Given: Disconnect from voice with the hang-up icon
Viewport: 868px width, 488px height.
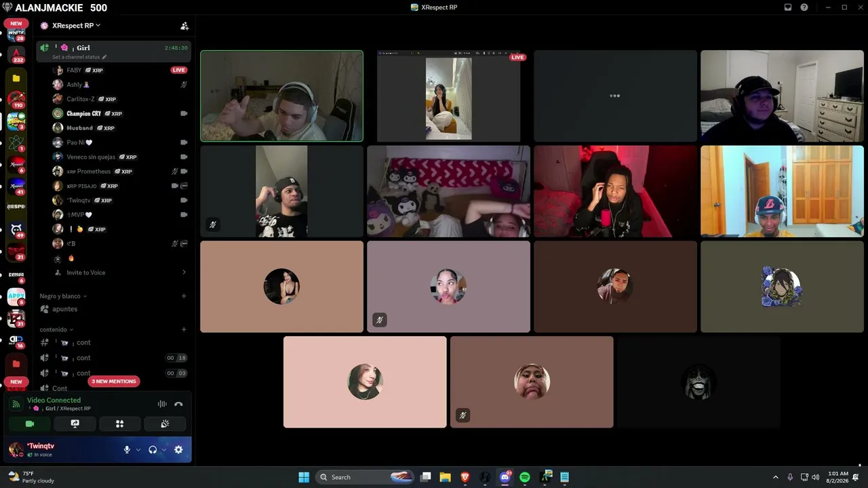Looking at the screenshot, I should coord(178,404).
